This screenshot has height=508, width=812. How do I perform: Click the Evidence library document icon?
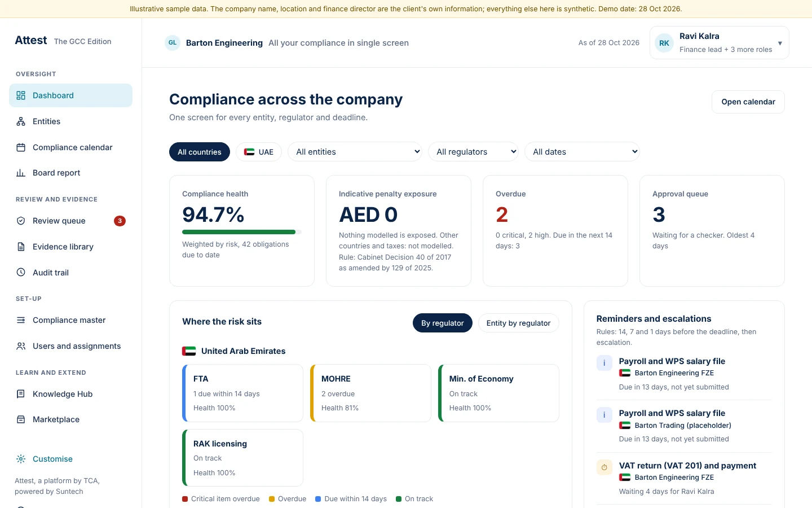(21, 247)
